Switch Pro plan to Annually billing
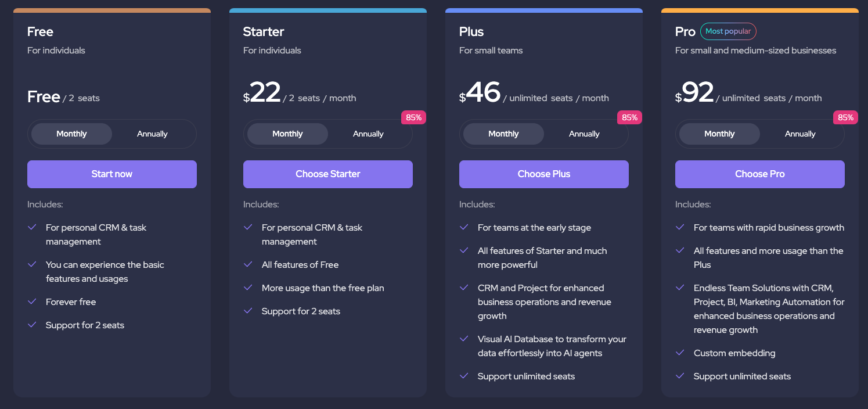Viewport: 868px width, 409px height. [x=800, y=134]
